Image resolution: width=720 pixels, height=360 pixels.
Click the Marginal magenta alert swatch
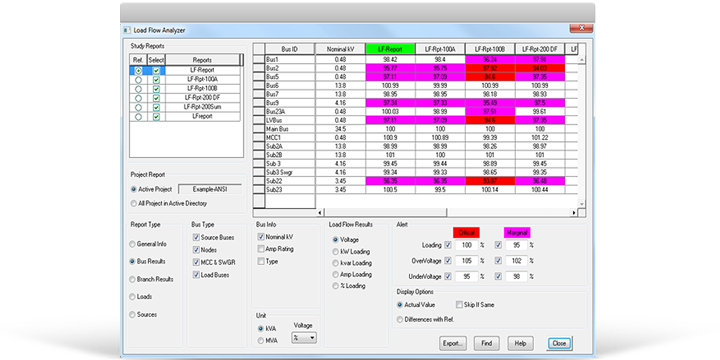[x=517, y=233]
